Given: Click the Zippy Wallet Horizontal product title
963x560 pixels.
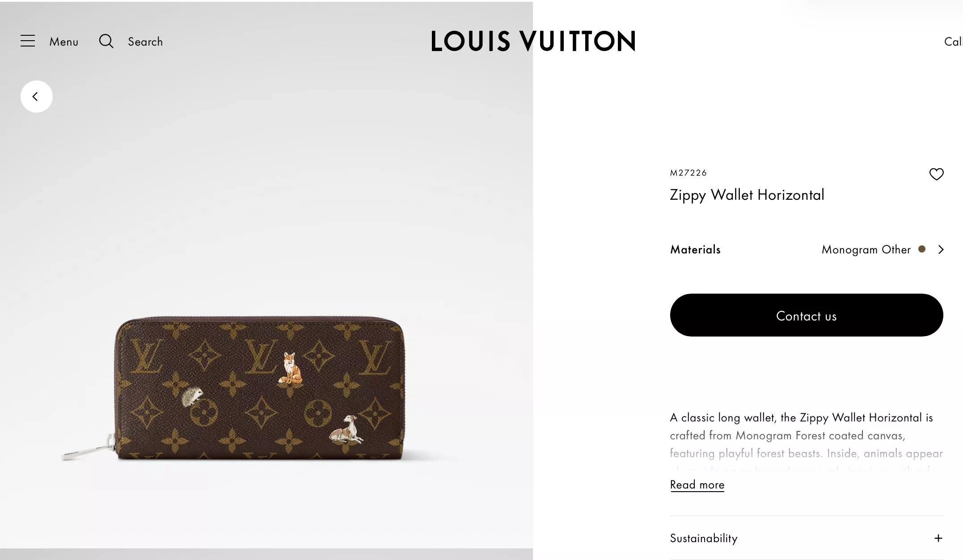Looking at the screenshot, I should pyautogui.click(x=747, y=195).
